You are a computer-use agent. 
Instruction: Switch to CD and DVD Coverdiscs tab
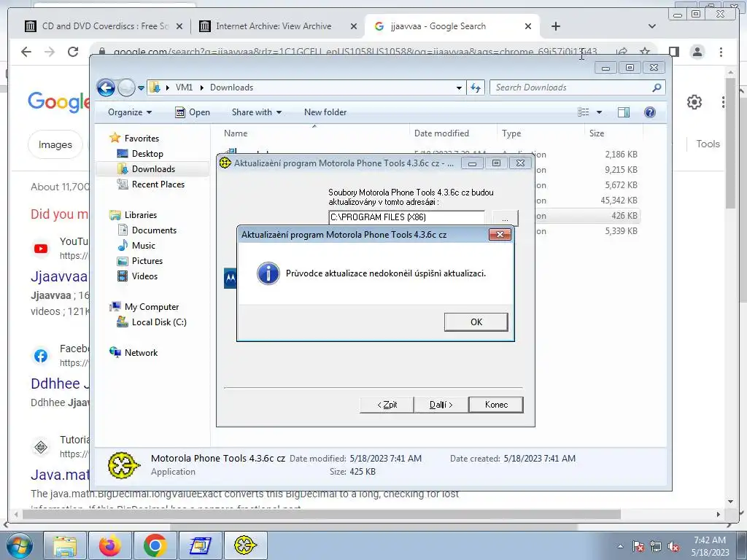[x=105, y=26]
